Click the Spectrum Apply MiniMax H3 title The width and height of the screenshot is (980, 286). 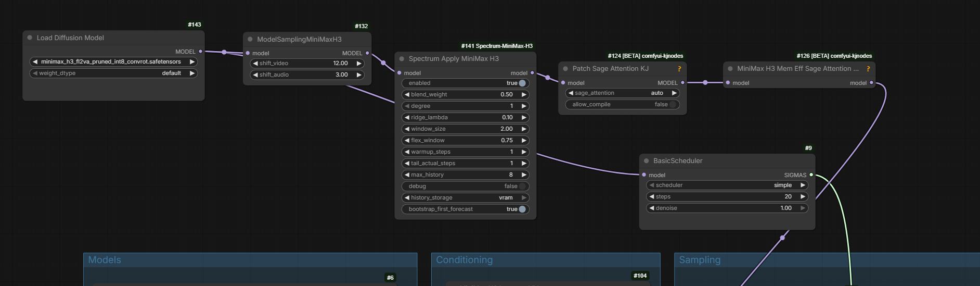(x=454, y=59)
